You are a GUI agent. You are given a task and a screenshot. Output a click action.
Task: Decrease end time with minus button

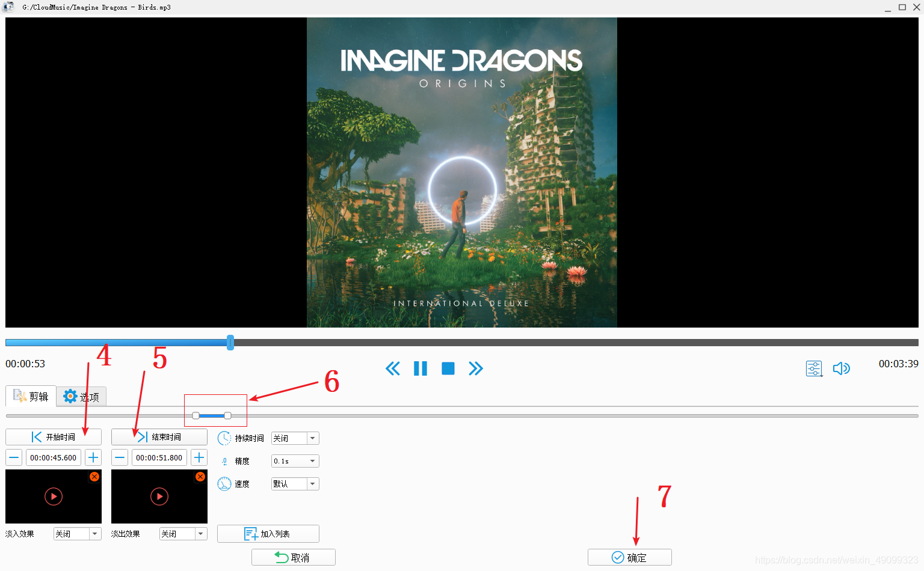[x=120, y=457]
